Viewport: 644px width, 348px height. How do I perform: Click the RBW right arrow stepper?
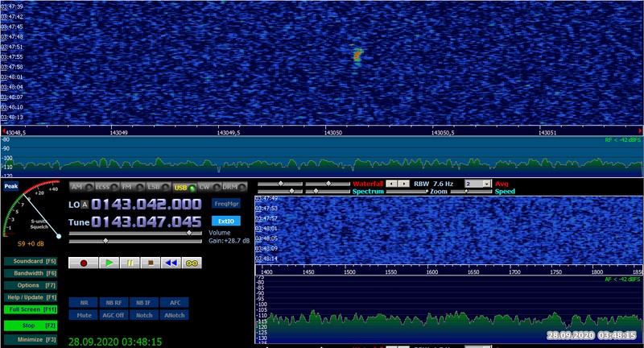pos(404,184)
